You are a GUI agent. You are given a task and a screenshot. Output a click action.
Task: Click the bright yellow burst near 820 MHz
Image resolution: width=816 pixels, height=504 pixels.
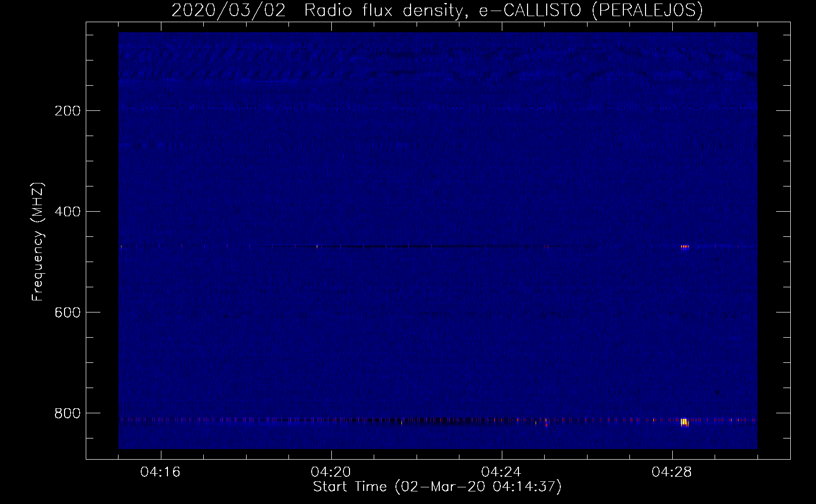[684, 422]
